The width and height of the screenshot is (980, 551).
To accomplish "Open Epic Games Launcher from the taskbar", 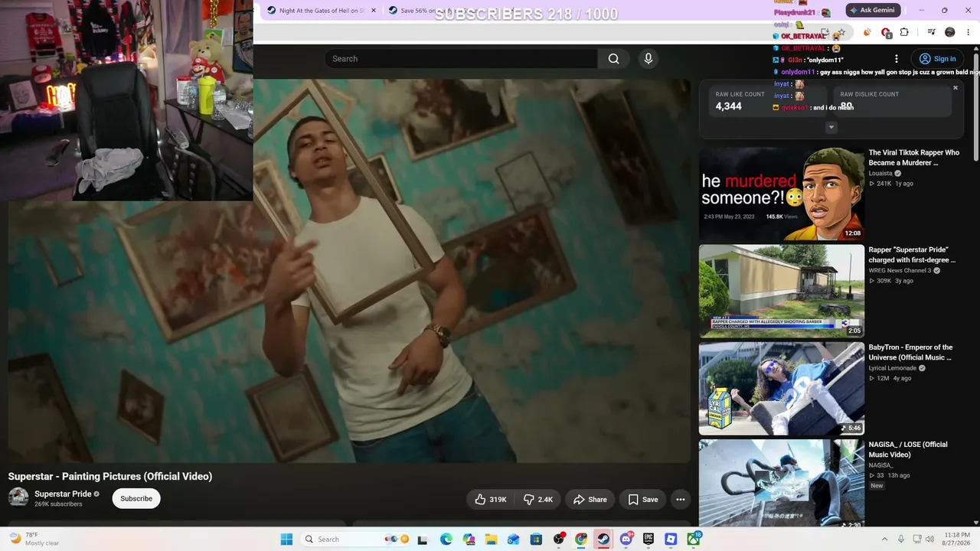I will tap(648, 540).
